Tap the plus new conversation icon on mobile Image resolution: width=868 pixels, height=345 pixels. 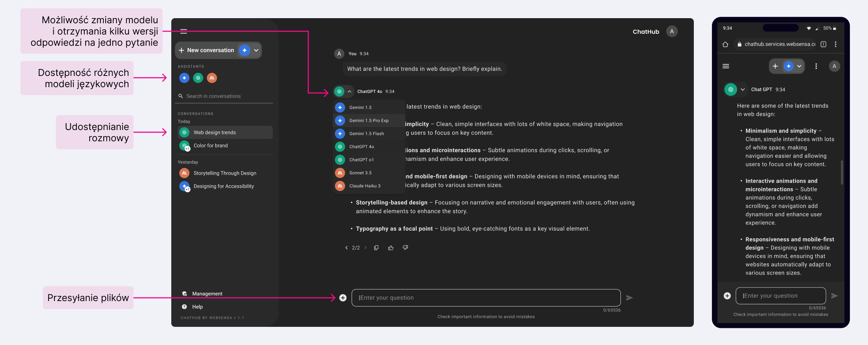pyautogui.click(x=775, y=66)
